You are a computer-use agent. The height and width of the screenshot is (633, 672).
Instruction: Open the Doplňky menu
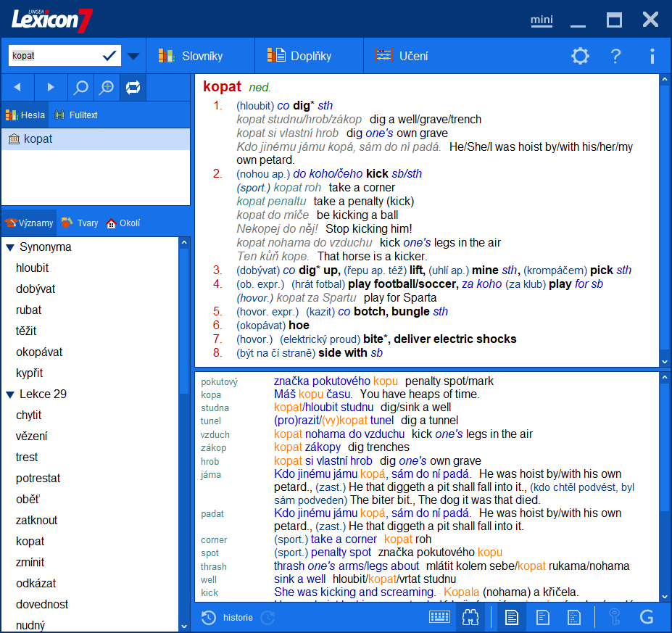point(307,55)
